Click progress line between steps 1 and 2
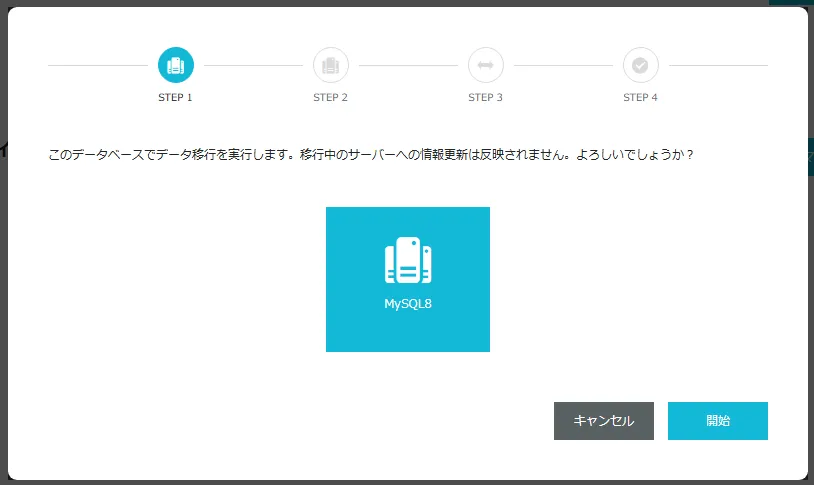814x485 pixels. click(253, 65)
